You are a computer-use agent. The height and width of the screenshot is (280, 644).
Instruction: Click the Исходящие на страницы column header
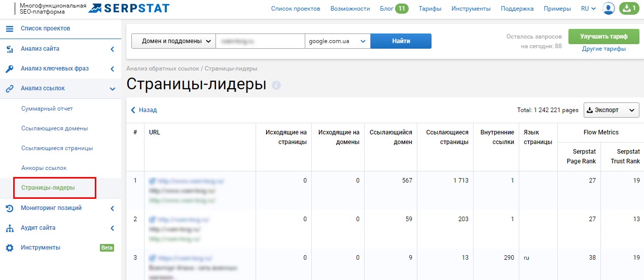pyautogui.click(x=286, y=137)
